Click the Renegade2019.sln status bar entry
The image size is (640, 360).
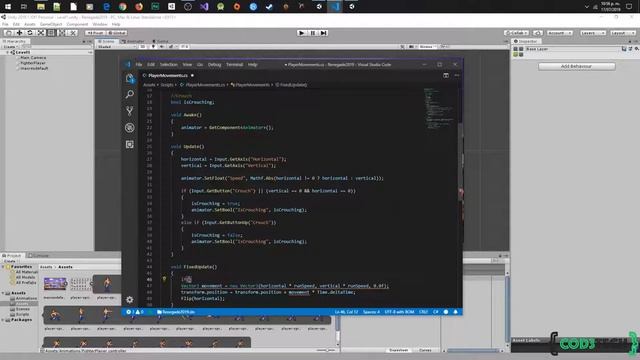point(176,312)
